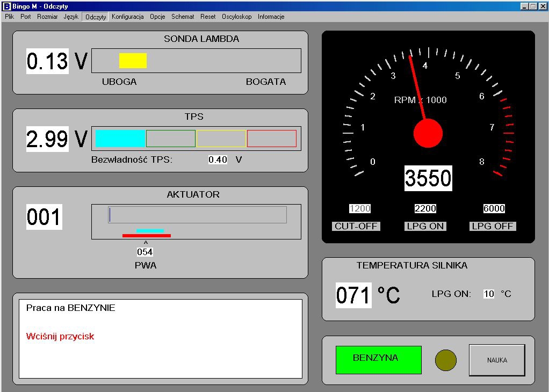Click the red tachometer needle hub
This screenshot has height=392, width=549.
(x=428, y=133)
